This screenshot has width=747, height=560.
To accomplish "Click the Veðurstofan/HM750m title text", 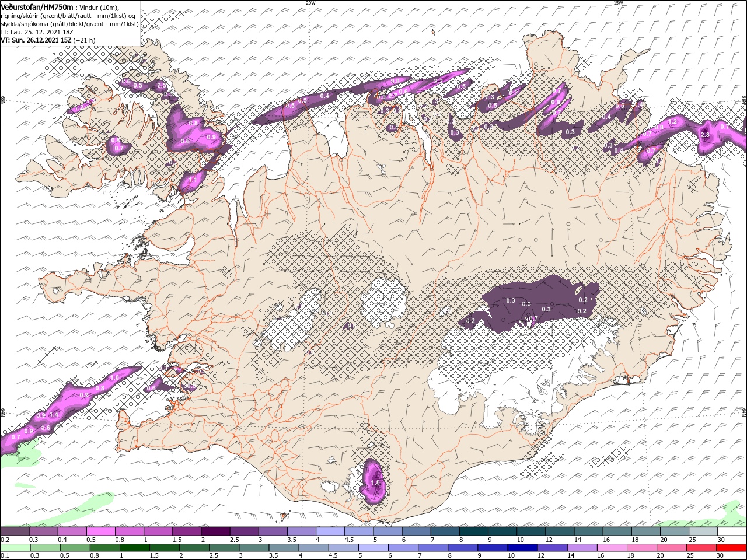I will (x=37, y=6).
